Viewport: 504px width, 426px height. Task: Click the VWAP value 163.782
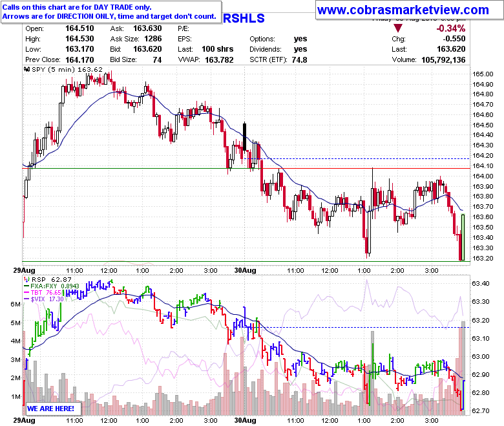click(219, 60)
